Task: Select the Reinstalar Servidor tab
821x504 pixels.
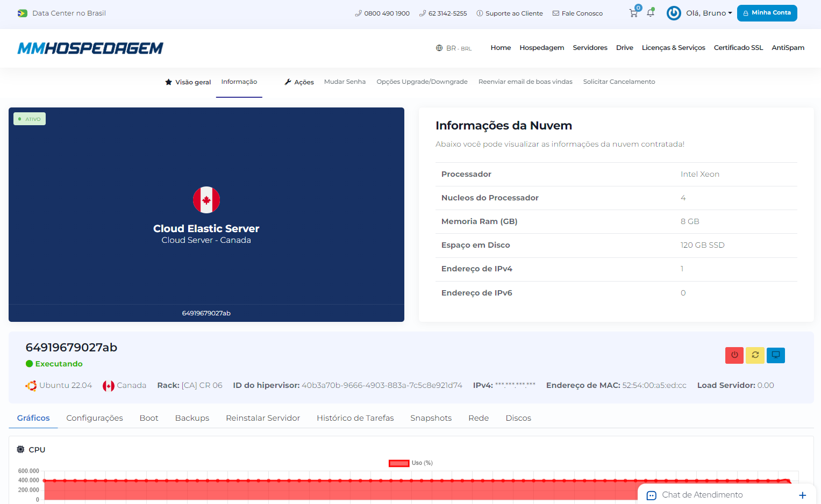Action: point(263,418)
